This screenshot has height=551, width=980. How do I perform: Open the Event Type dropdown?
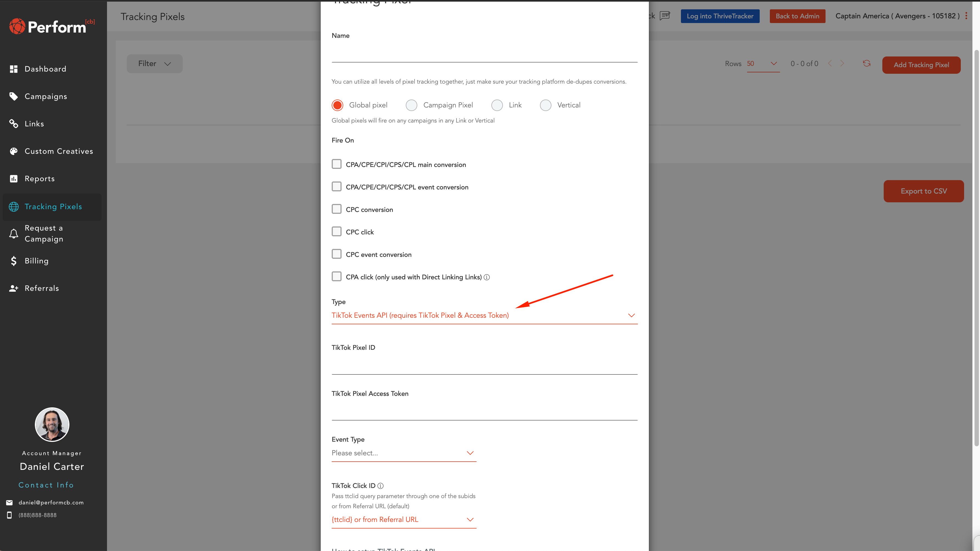coord(404,453)
